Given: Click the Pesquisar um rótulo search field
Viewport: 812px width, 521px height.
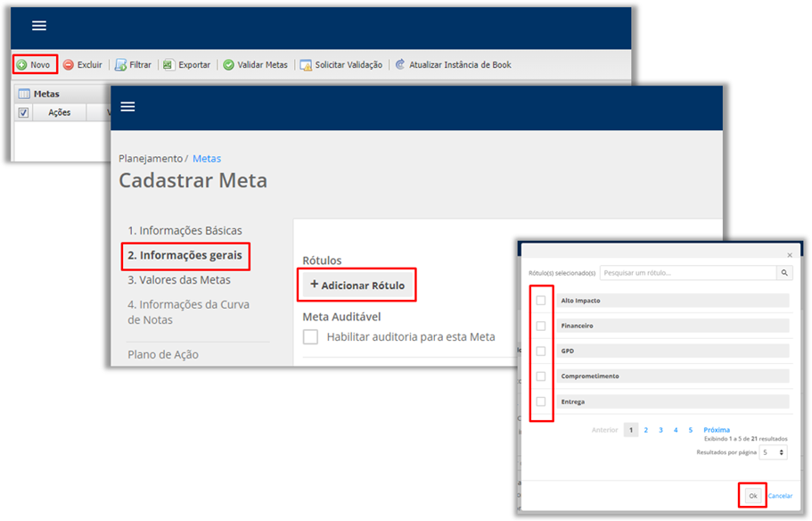Looking at the screenshot, I should [686, 273].
